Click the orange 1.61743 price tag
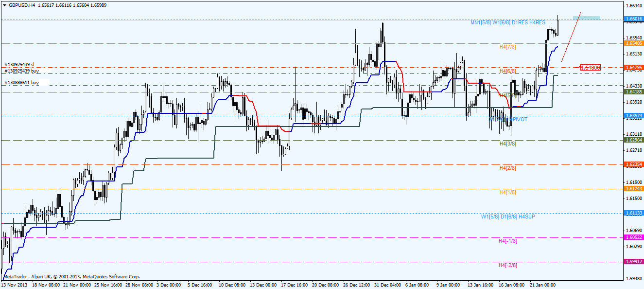This screenshot has width=644, height=289. pyautogui.click(x=633, y=188)
